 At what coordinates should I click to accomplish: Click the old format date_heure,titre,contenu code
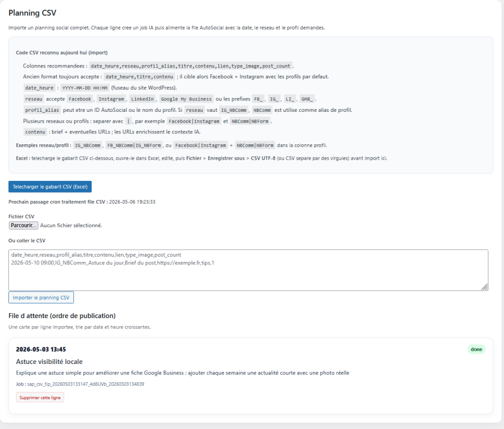pyautogui.click(x=139, y=76)
